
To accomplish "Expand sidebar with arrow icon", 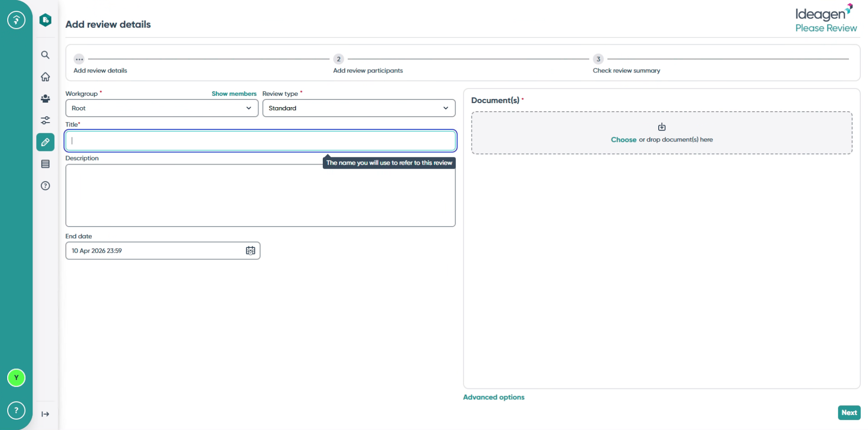I will click(45, 414).
